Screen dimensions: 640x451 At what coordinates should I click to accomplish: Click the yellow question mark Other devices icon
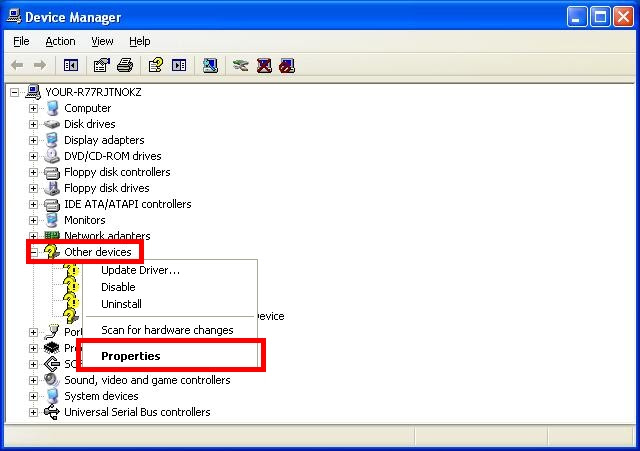[x=52, y=252]
